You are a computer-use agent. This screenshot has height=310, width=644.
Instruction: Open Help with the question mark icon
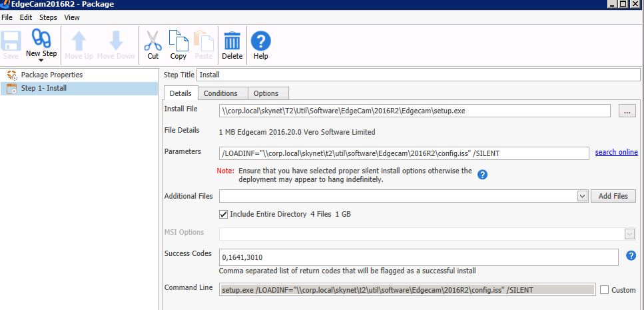(260, 40)
